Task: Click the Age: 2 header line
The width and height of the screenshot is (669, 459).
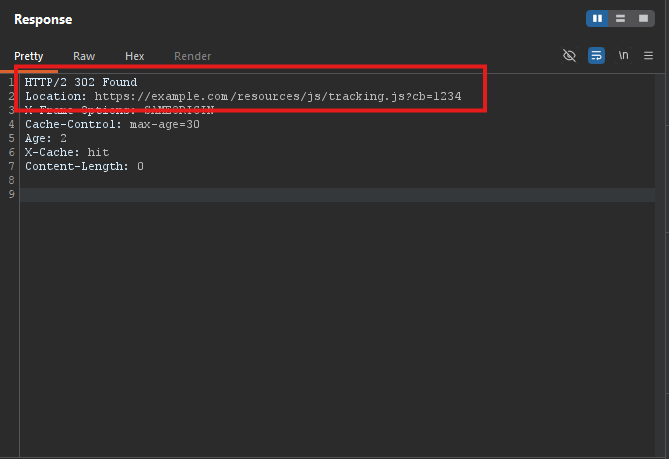Action: click(46, 138)
